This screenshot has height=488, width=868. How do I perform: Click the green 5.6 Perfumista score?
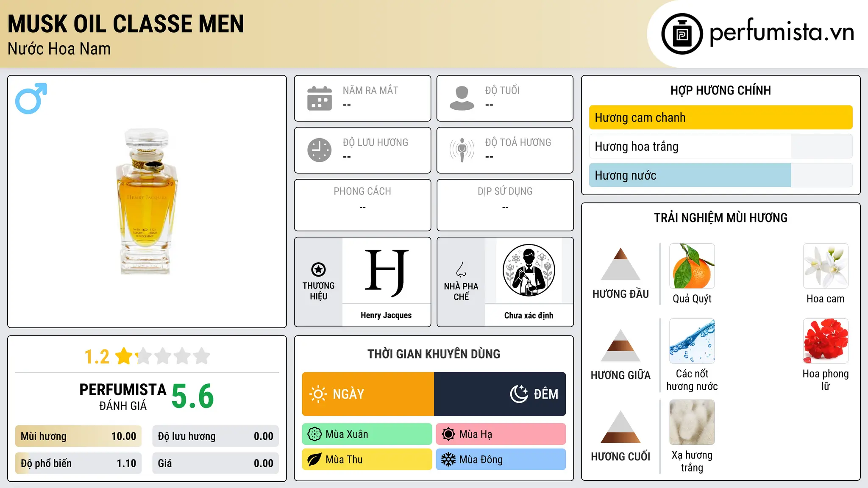[193, 396]
